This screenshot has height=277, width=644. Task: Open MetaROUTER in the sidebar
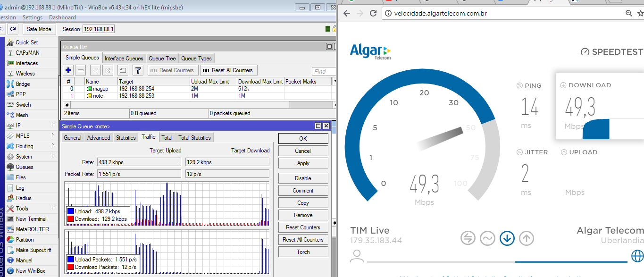(x=32, y=229)
